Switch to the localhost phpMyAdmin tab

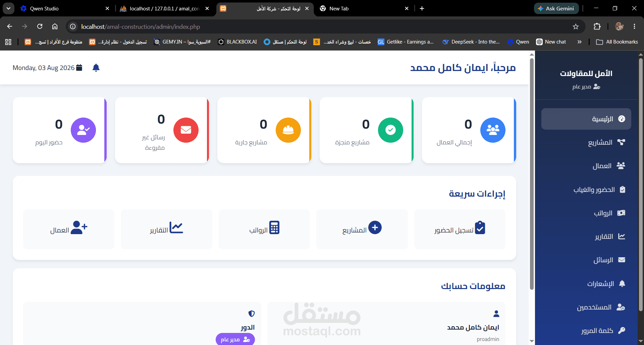164,8
